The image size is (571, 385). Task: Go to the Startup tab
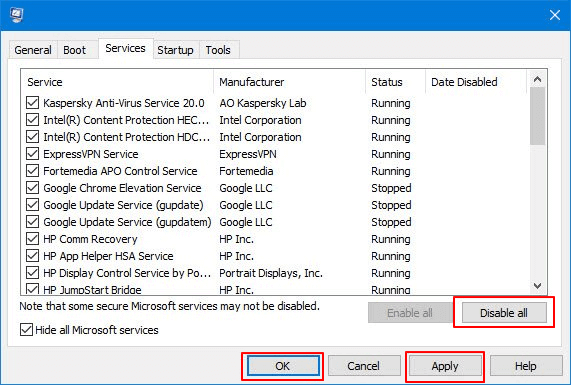(175, 50)
